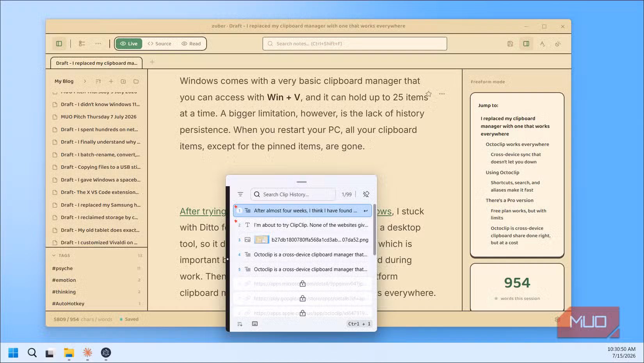The image size is (644, 363).
Task: Create a new note with plus icon
Action: (111, 81)
